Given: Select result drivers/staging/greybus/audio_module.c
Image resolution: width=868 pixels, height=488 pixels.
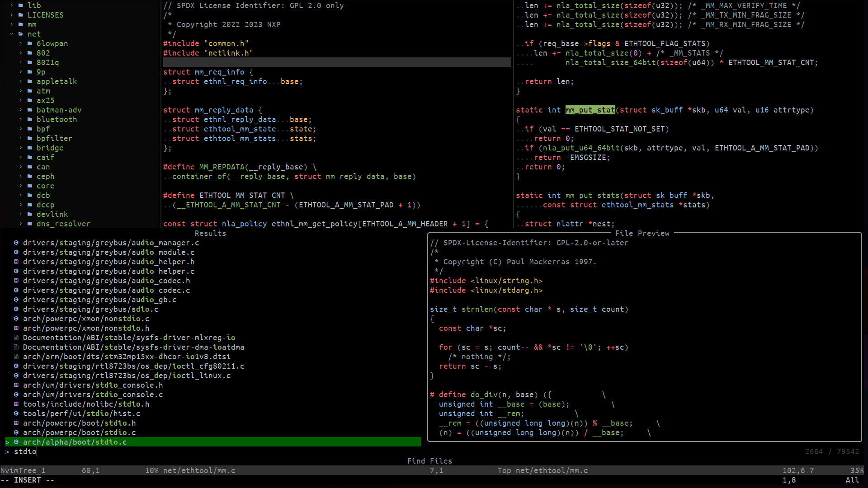Looking at the screenshot, I should 109,252.
